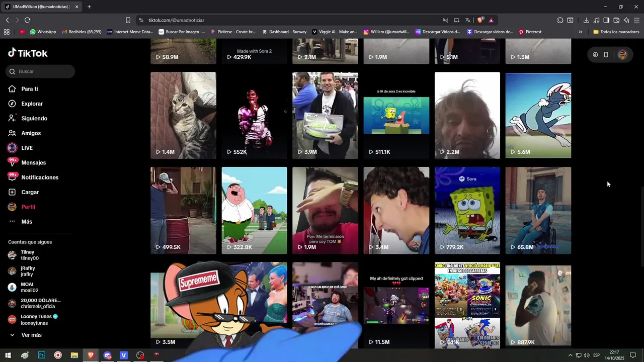Play the Sonic vs Mario Kart video
The image size is (644, 362).
coord(467,305)
